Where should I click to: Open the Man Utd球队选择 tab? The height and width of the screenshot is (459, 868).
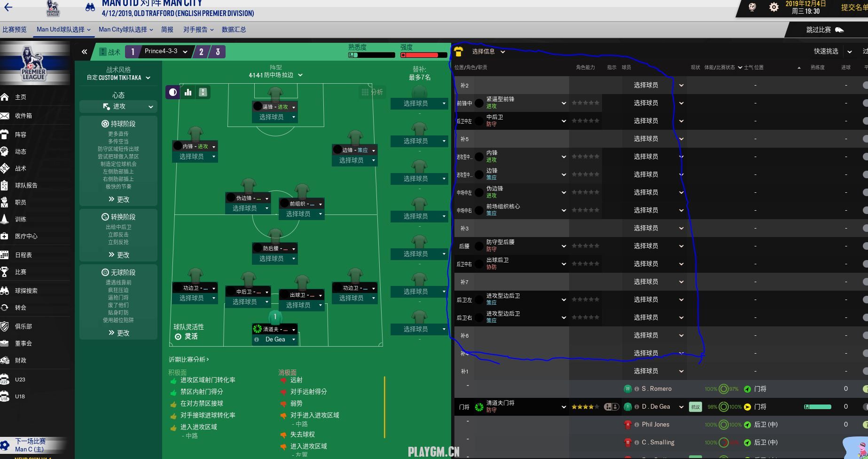(63, 30)
